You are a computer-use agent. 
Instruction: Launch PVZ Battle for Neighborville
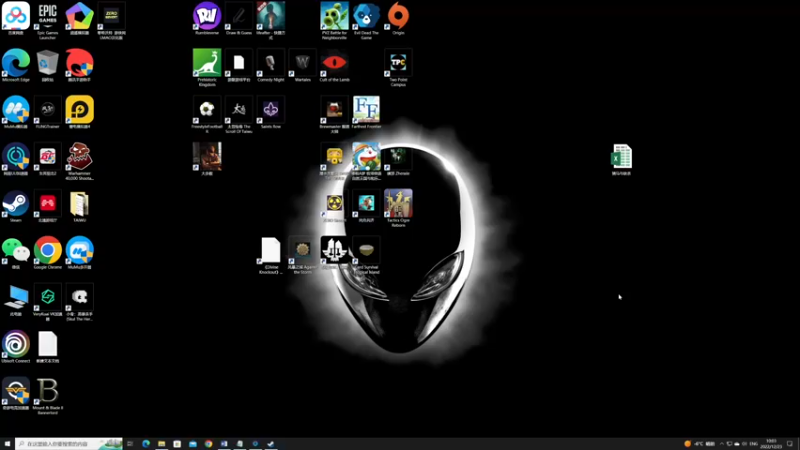[334, 20]
